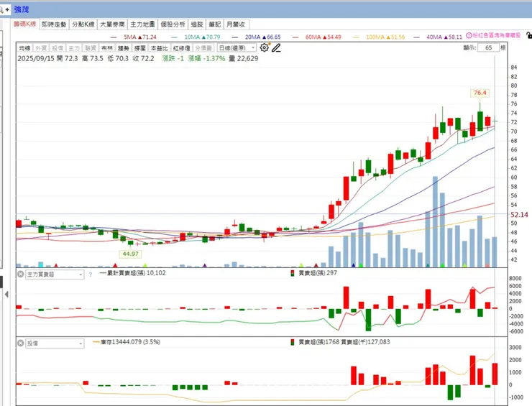Screen dimensions: 532x406
Task: Switch to the 個股分析 tab
Action: (x=173, y=24)
